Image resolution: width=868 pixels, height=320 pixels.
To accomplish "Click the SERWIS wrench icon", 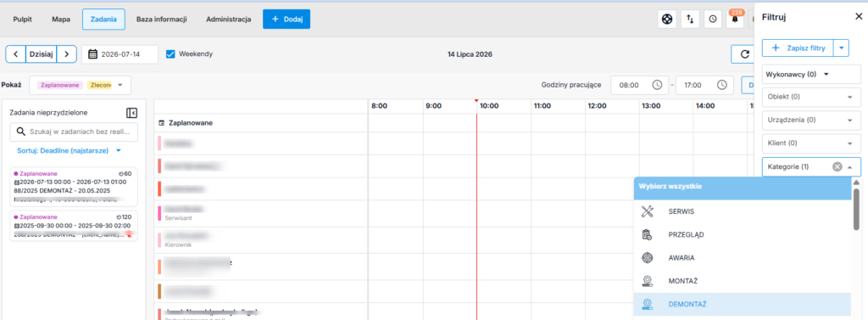I will point(647,211).
